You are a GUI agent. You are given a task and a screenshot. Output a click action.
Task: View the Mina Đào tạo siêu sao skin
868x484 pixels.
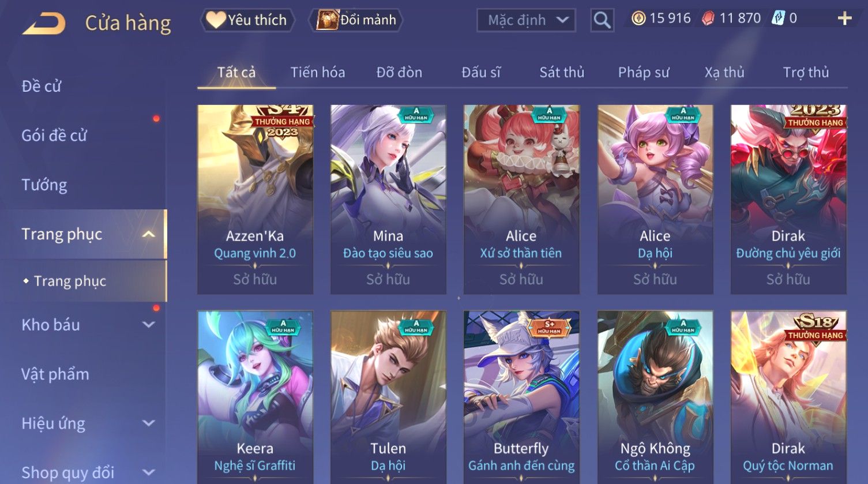tap(388, 200)
